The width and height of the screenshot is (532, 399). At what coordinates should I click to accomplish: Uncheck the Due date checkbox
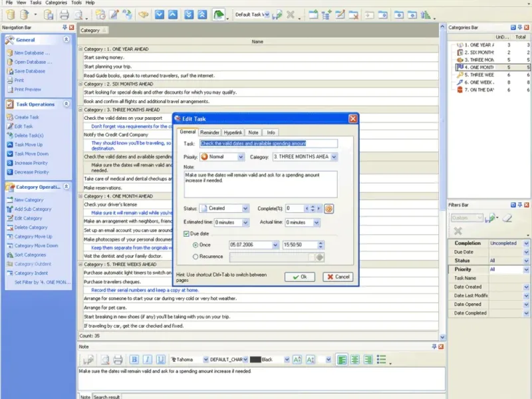tap(186, 234)
